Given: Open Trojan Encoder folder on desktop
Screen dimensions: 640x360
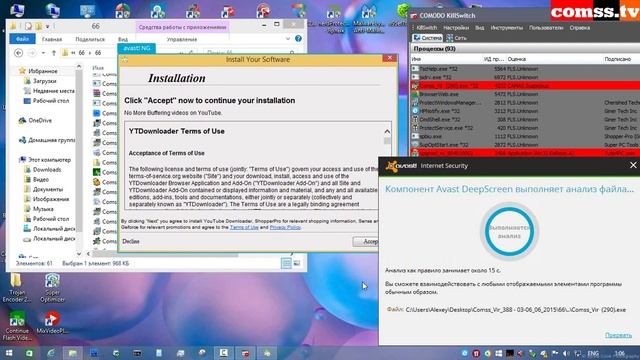Looking at the screenshot, I should (x=16, y=288).
